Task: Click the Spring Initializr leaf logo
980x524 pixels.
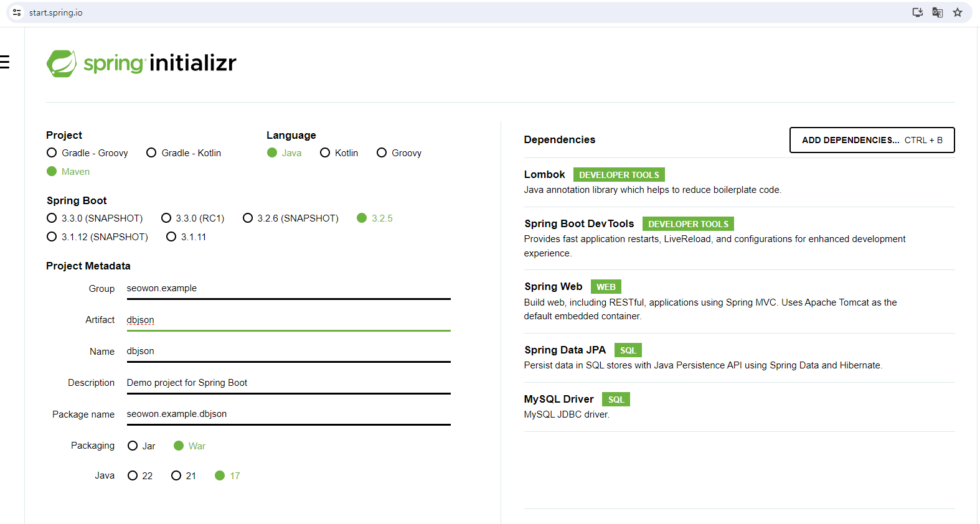Action: 61,63
